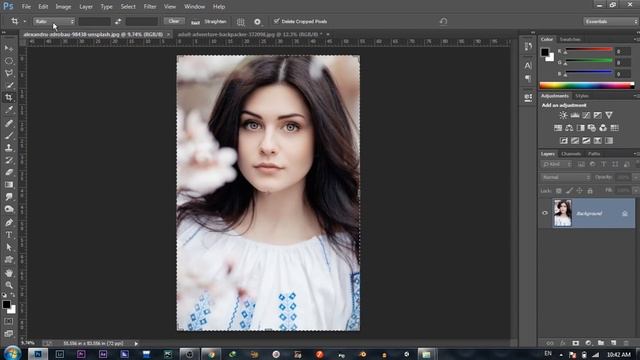The height and width of the screenshot is (360, 640).
Task: Click the Clear button
Action: coord(174,21)
